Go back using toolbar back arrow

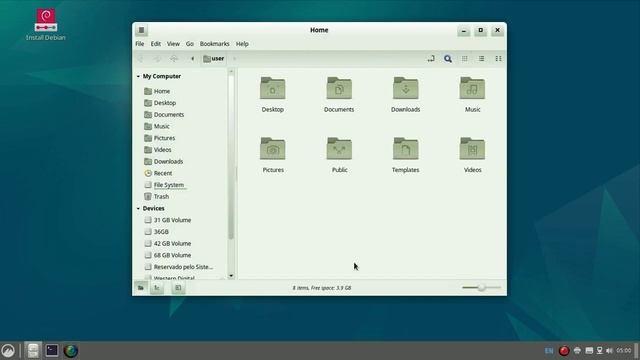click(x=140, y=59)
